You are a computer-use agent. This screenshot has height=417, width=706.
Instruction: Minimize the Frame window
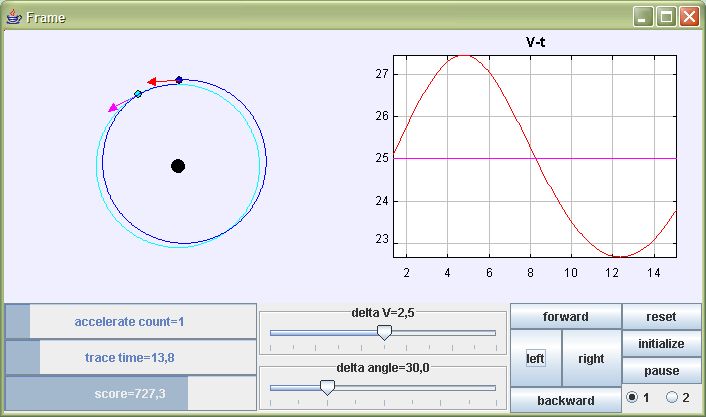pos(643,17)
